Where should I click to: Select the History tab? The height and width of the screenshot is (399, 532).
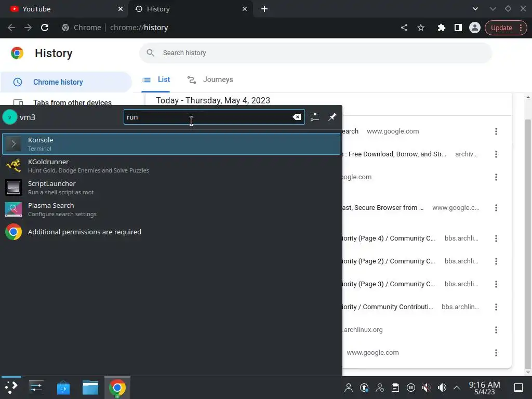click(x=190, y=9)
